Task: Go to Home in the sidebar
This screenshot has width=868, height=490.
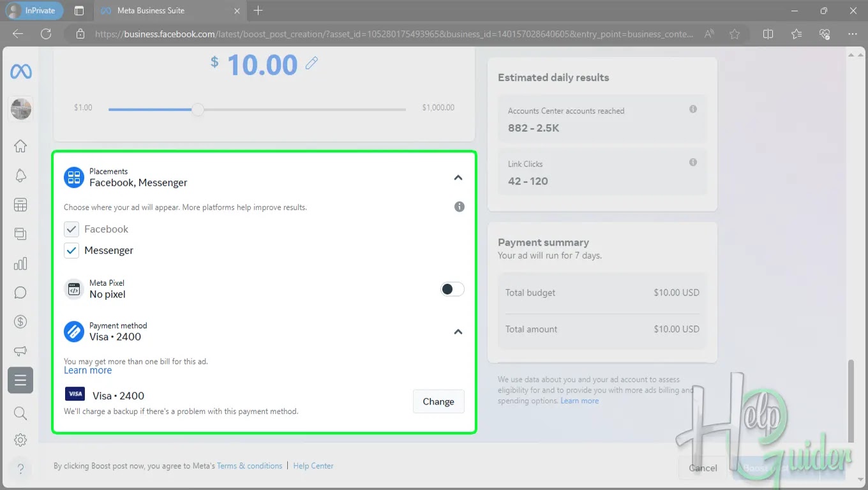Action: click(20, 146)
